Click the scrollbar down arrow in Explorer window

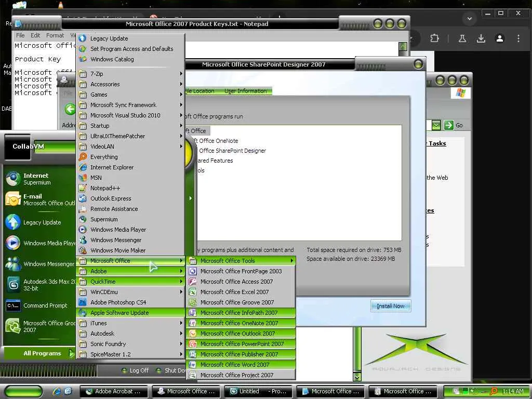(x=357, y=377)
